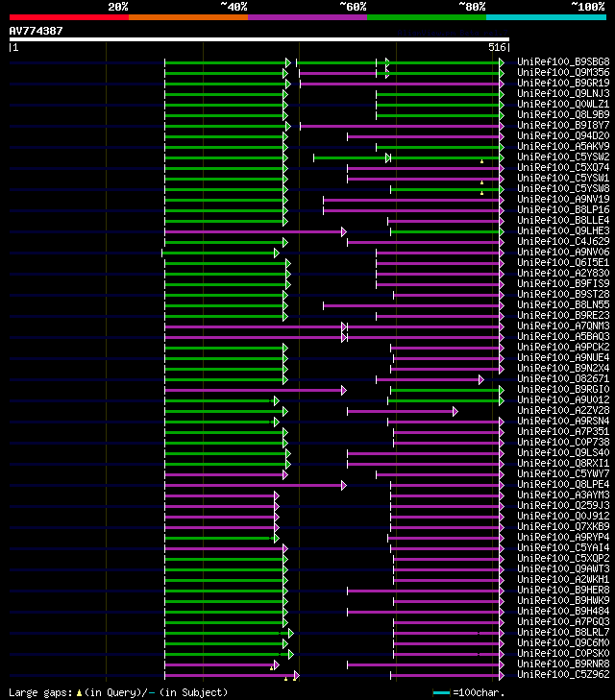Click the UniRef100_A9RSN4 label
Image resolution: width=615 pixels, height=700 pixels.
(563, 421)
